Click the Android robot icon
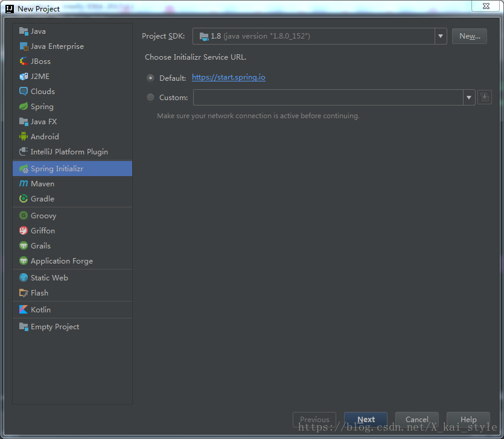The width and height of the screenshot is (504, 439). [x=24, y=136]
